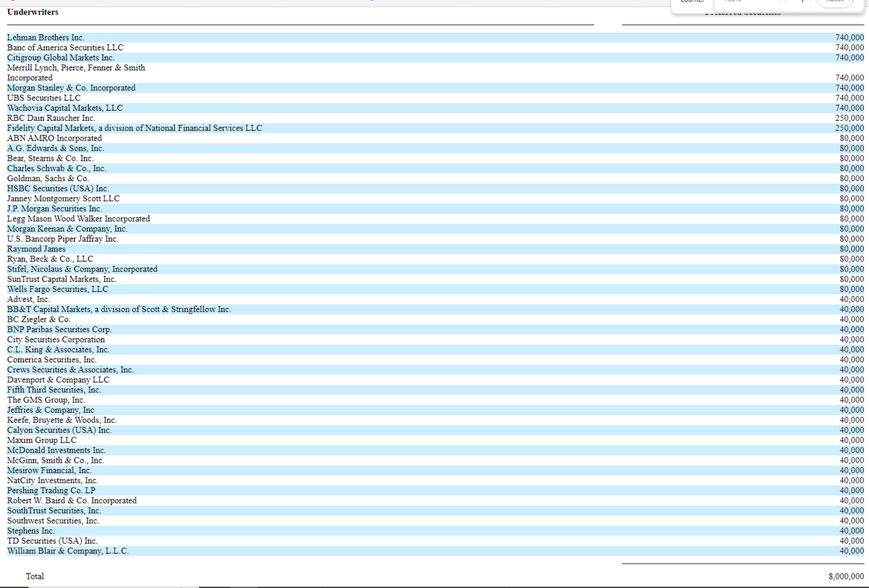Click 740,000 value in Lehman Brothers row
This screenshot has height=588, width=869.
coord(849,37)
